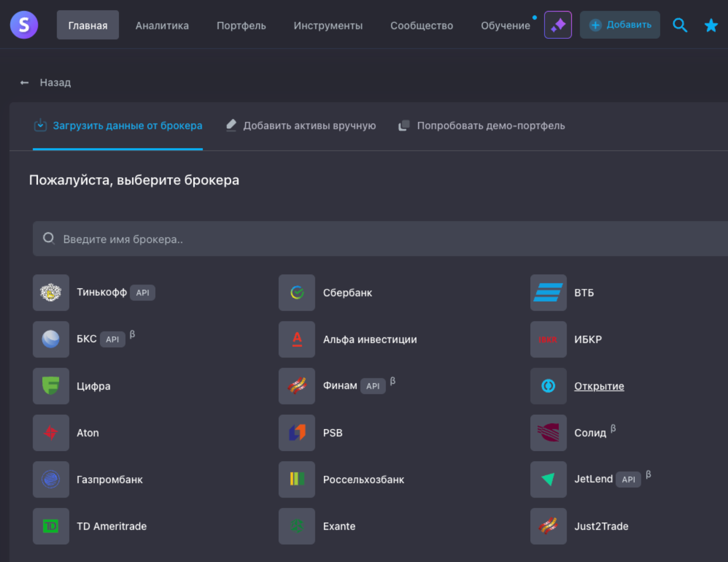
Task: Open the Открытие broker link
Action: [599, 386]
